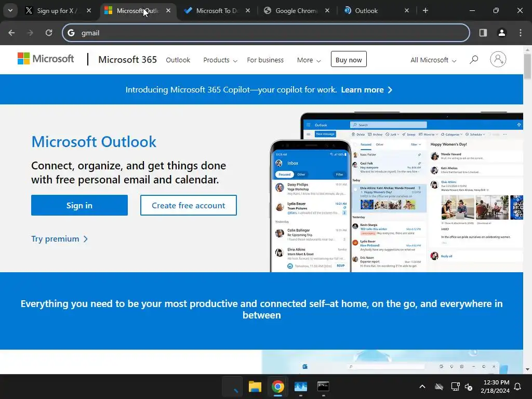Open site search magnifier

tap(474, 60)
